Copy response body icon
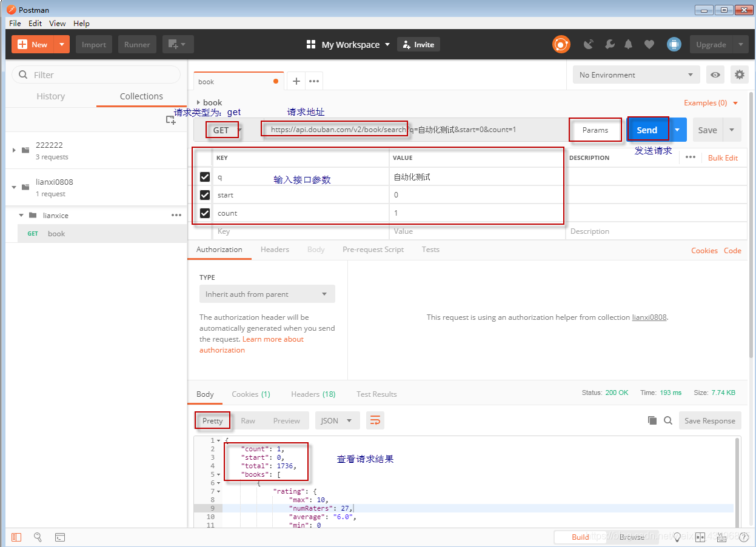Screen dimensions: 756x547 [652, 420]
